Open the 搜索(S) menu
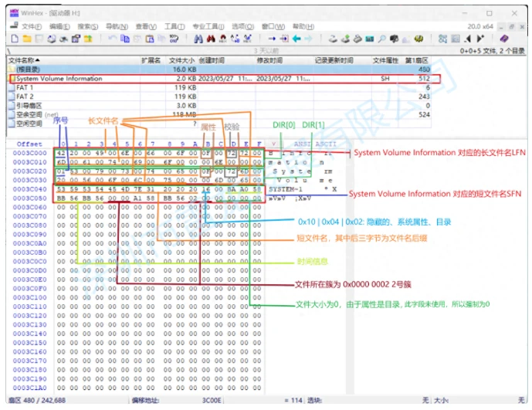This screenshot has height=410, width=532. pos(88,26)
